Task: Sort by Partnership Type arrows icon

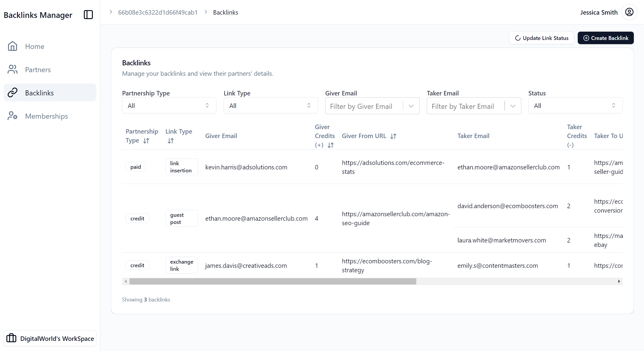Action: 146,141
